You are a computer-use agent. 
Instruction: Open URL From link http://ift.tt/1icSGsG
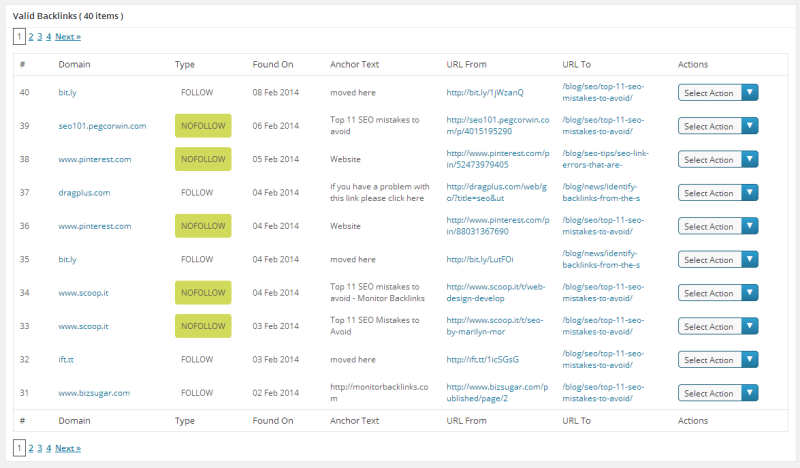pyautogui.click(x=482, y=360)
